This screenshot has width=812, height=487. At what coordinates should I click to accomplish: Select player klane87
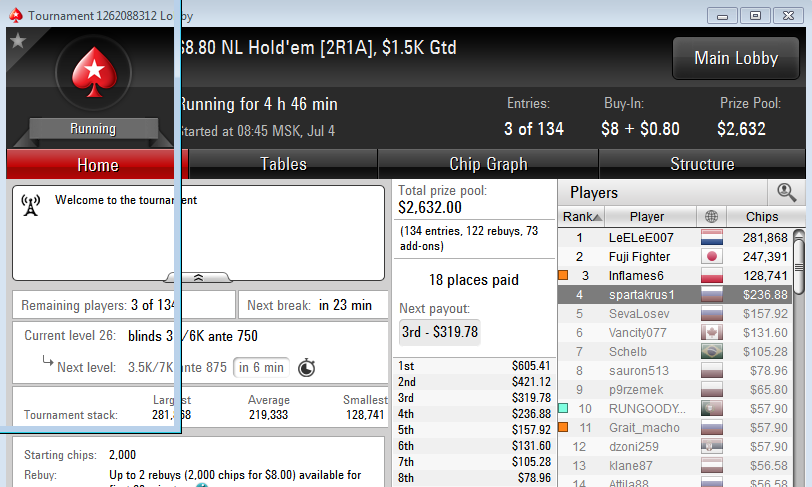coord(674,466)
